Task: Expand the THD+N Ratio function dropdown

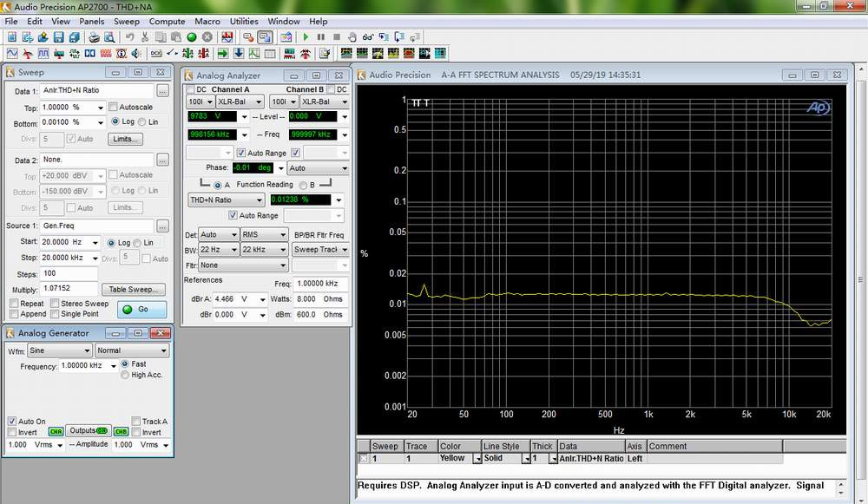Action: click(258, 200)
